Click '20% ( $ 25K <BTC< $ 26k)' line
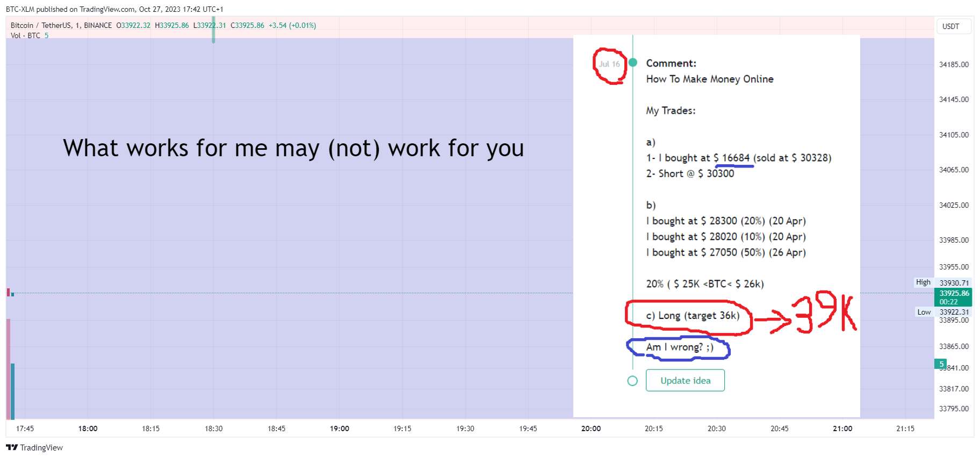 705,283
